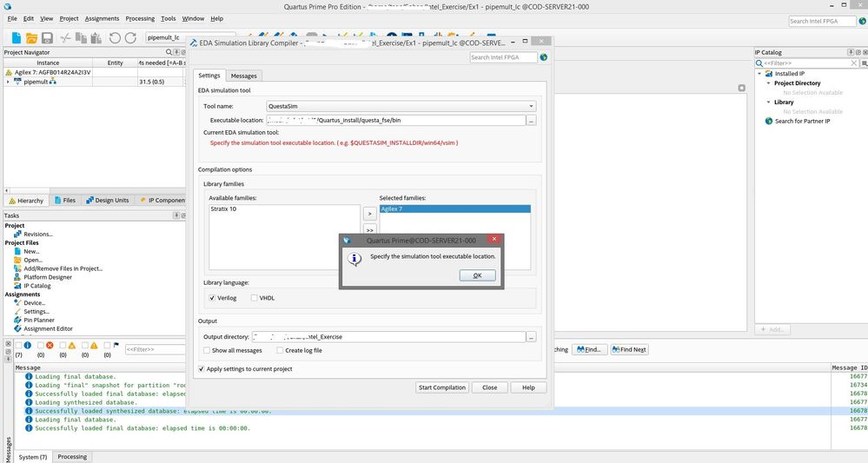This screenshot has height=463, width=868.
Task: Open the Assignments menu
Action: click(102, 18)
